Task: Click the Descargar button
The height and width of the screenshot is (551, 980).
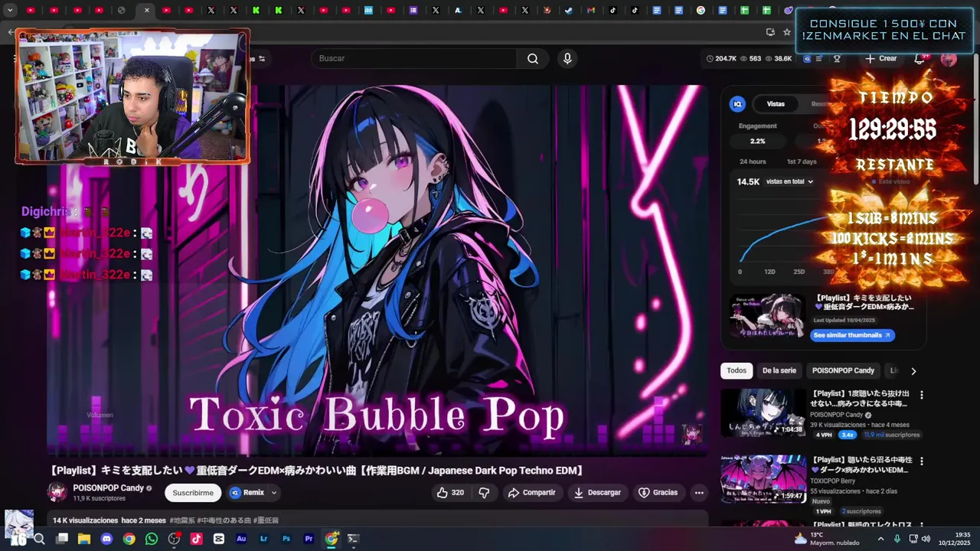Action: click(x=597, y=493)
